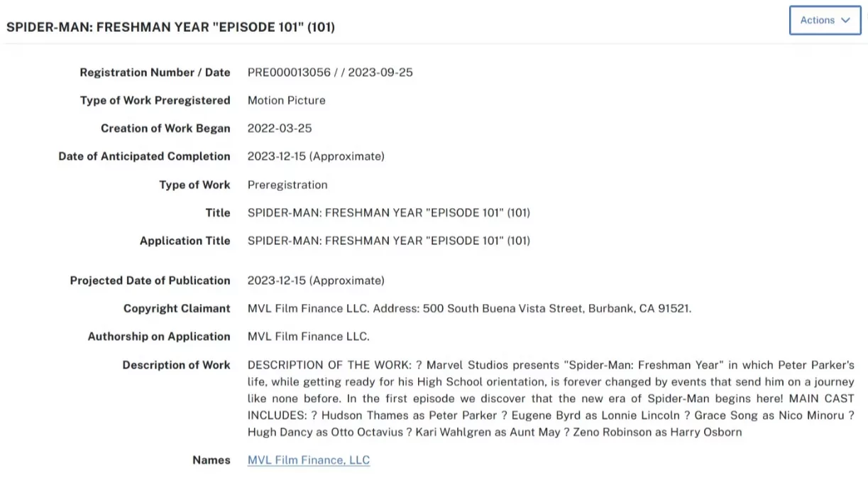Click the Authorship on Application value

tap(309, 337)
